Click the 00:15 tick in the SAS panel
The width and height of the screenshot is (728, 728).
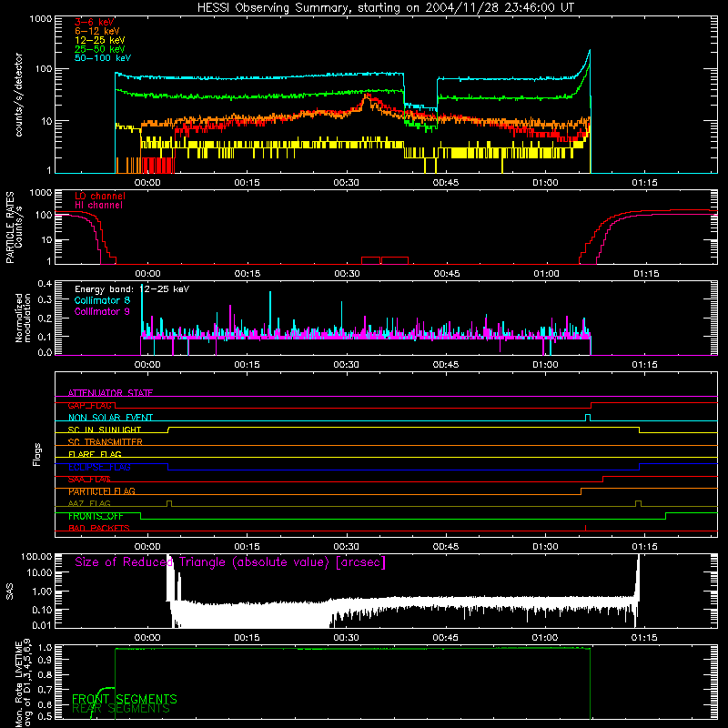[247, 638]
